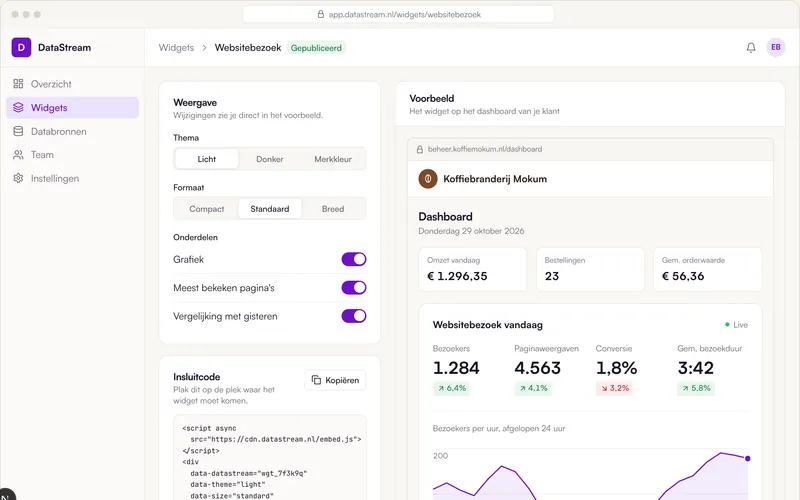Click the Instellingen gear icon
This screenshot has height=500, width=800.
point(18,178)
